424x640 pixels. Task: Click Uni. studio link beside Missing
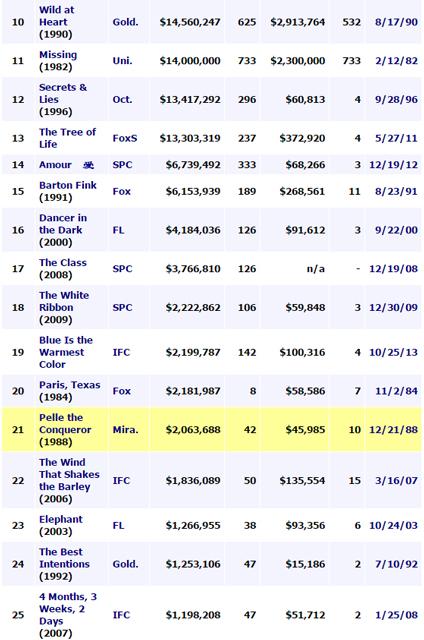coord(122,61)
